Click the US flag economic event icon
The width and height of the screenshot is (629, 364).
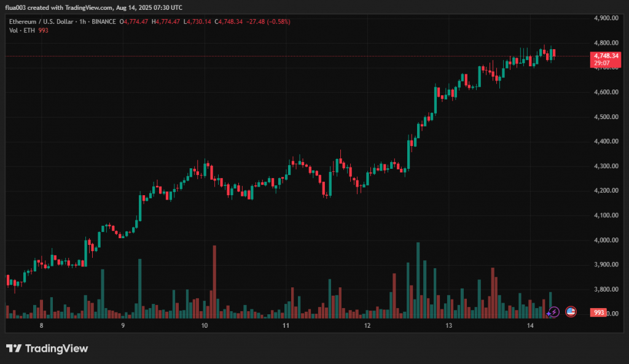[x=571, y=311]
